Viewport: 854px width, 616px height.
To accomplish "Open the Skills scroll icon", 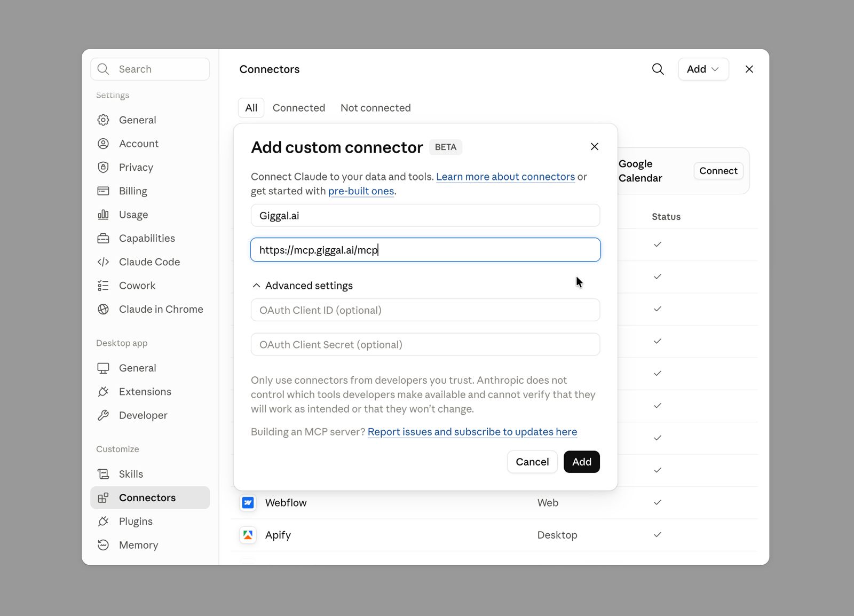I will [103, 474].
